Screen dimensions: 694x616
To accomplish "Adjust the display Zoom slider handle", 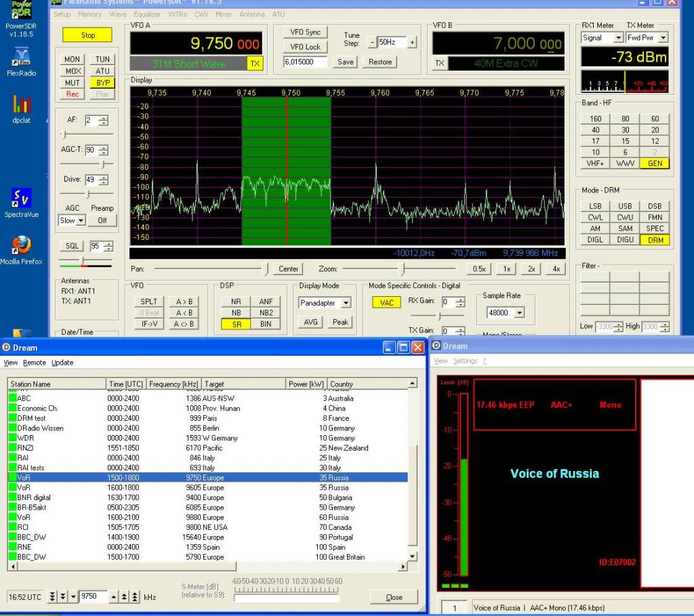I will click(401, 268).
